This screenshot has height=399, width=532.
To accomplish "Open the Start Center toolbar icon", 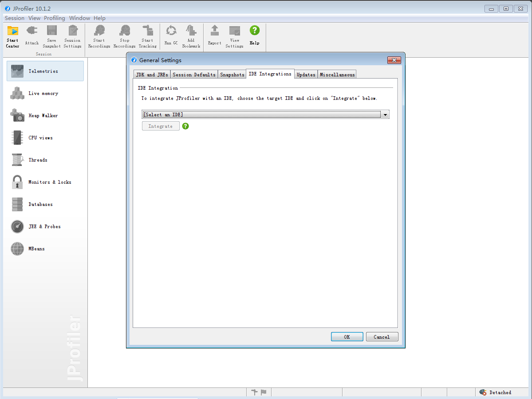I will 12,37.
